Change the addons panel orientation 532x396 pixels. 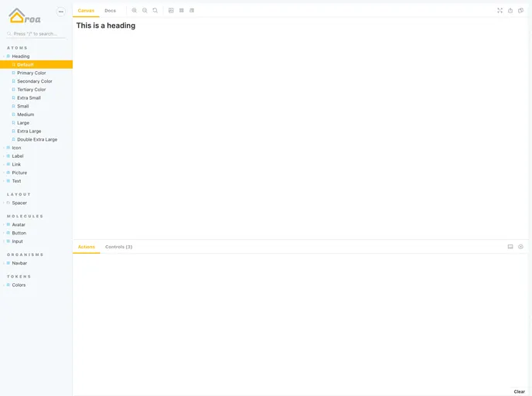click(x=510, y=247)
